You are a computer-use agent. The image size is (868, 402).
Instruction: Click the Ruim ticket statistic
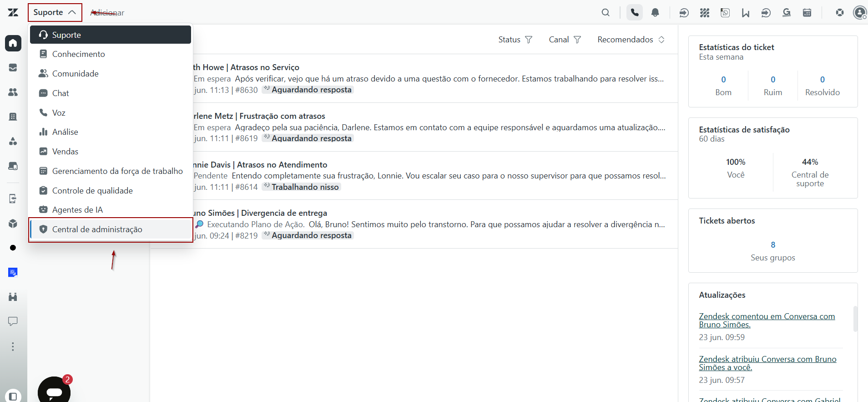click(773, 86)
